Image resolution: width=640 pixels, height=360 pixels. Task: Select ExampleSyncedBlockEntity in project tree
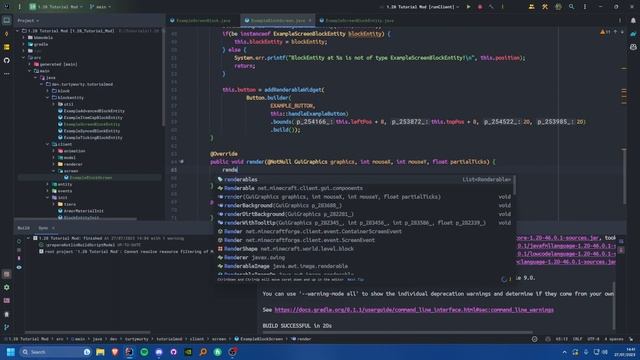click(92, 131)
